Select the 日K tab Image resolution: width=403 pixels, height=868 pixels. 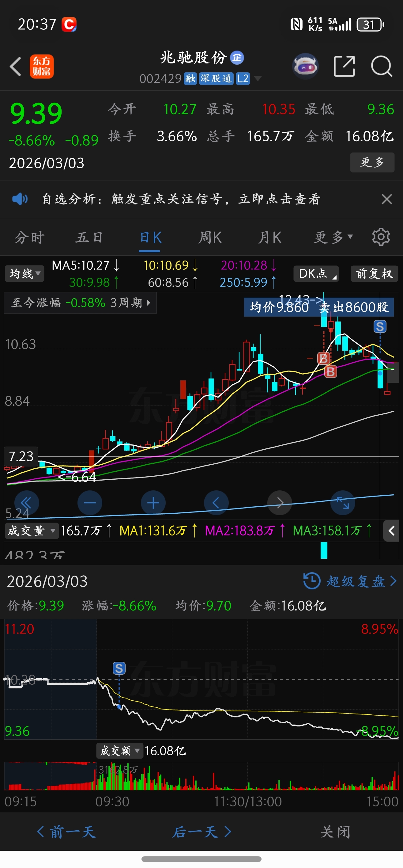point(150,237)
